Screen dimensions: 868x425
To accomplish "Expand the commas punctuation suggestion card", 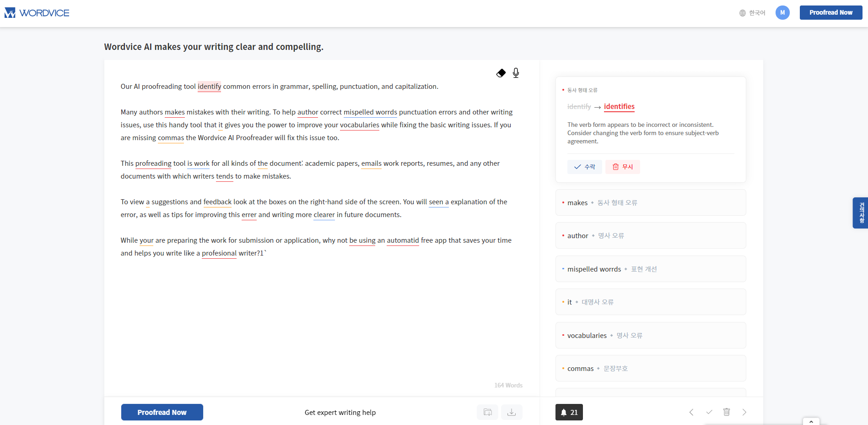I will [x=651, y=368].
